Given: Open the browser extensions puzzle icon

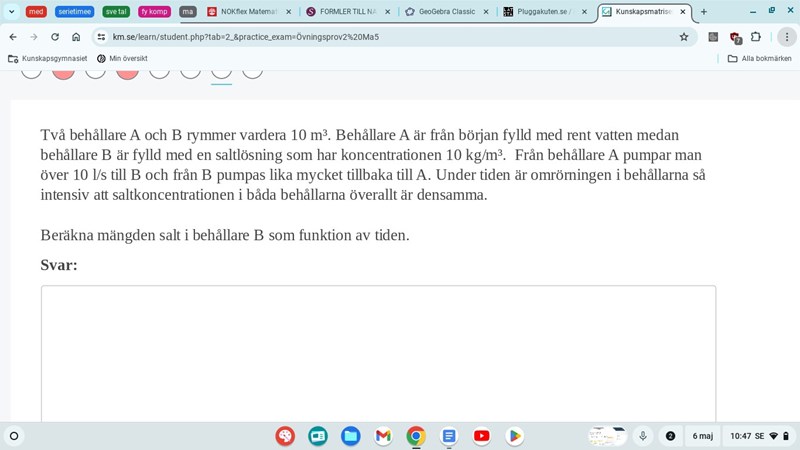Looking at the screenshot, I should tap(756, 37).
